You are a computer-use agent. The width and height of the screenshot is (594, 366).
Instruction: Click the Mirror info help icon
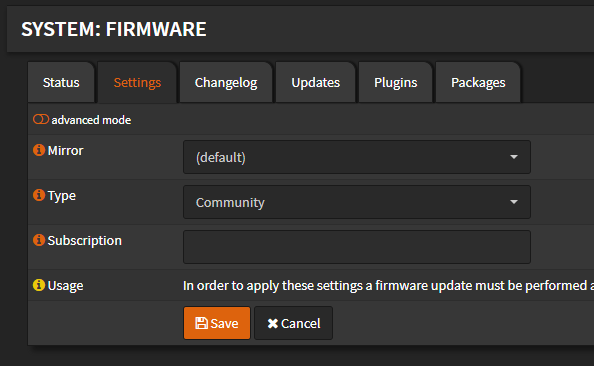(x=39, y=150)
